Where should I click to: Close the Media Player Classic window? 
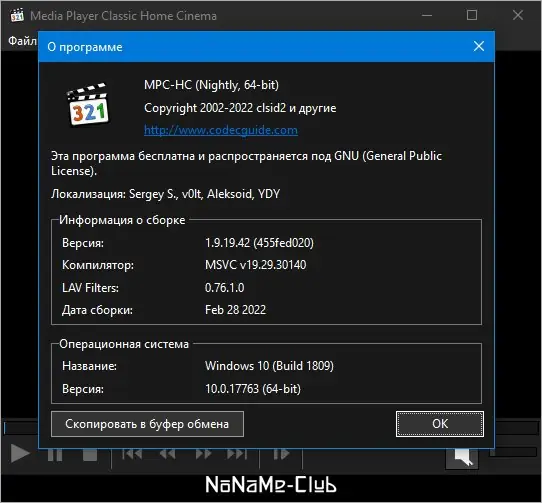[x=518, y=15]
